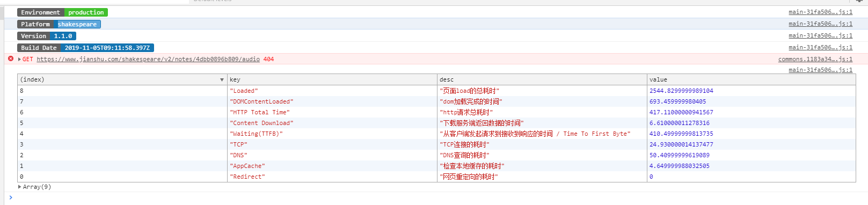Click index cell 2 in DNS row

click(122, 155)
